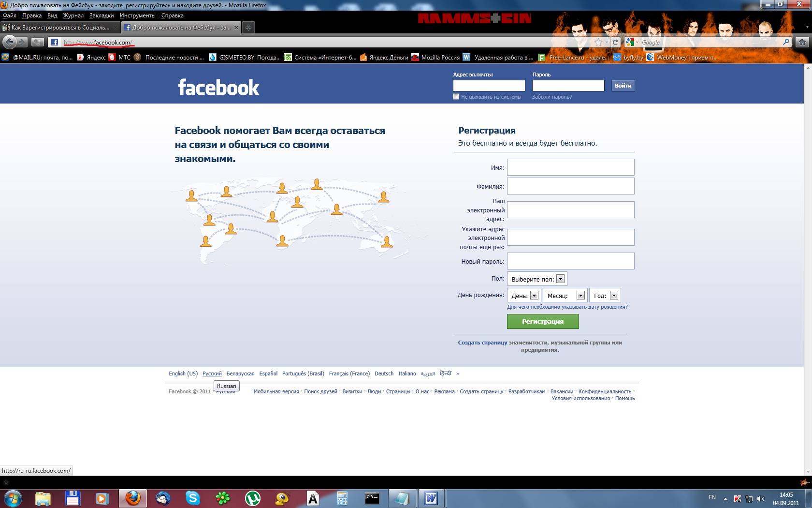Open the МТС bookmark
812x508 pixels.
coord(120,57)
